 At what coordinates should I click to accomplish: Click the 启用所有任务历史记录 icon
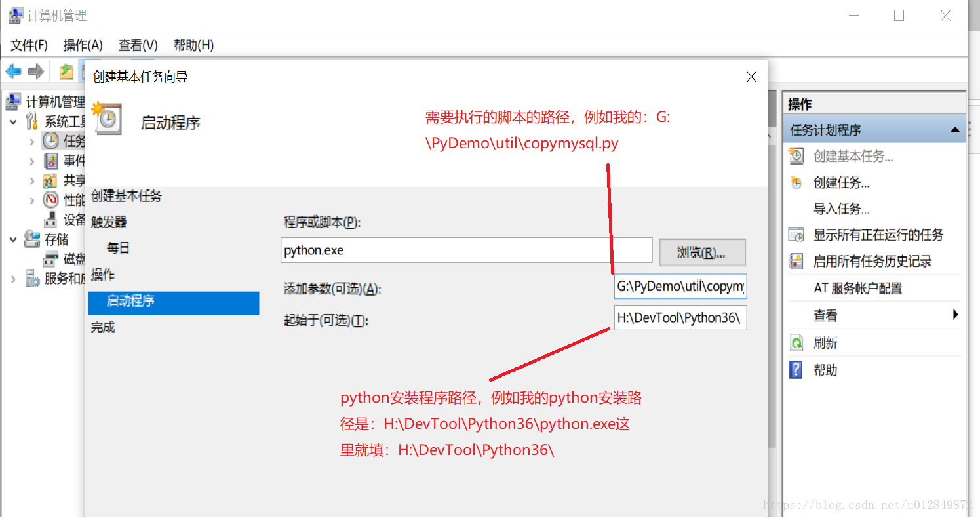click(796, 261)
